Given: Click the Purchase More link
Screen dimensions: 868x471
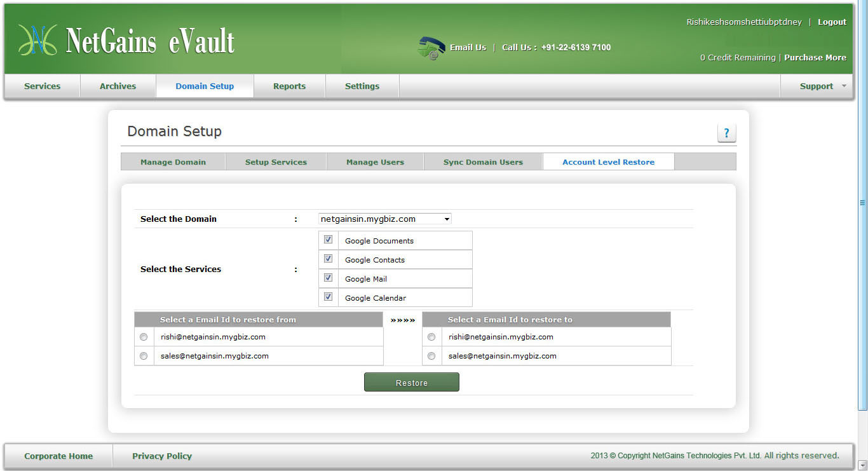Looking at the screenshot, I should coord(815,58).
